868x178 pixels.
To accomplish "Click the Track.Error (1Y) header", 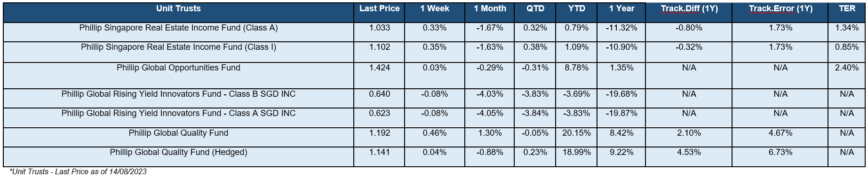I will pyautogui.click(x=780, y=9).
